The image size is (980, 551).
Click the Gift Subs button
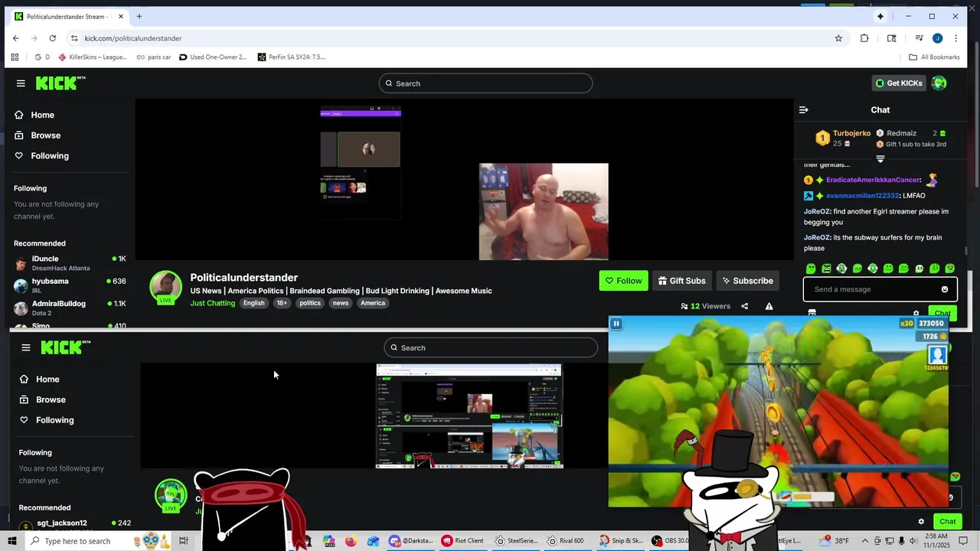pyautogui.click(x=681, y=281)
